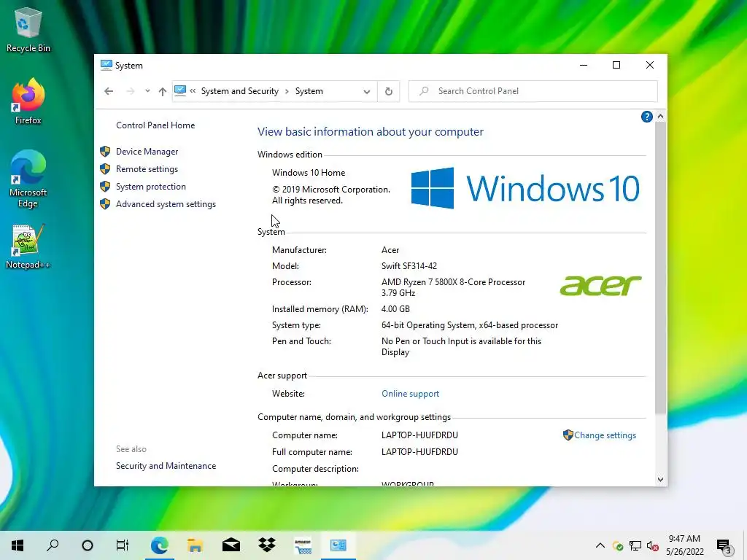Go up one level with the Up arrow

[x=163, y=91]
